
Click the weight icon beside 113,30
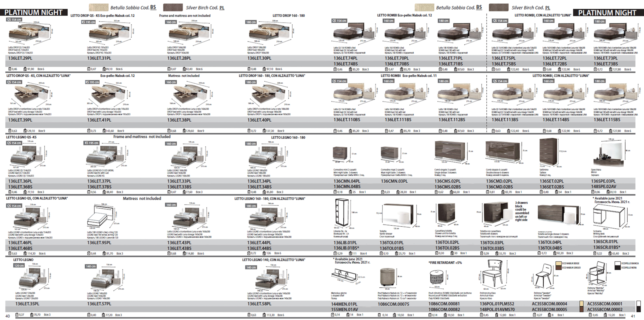click(264, 315)
